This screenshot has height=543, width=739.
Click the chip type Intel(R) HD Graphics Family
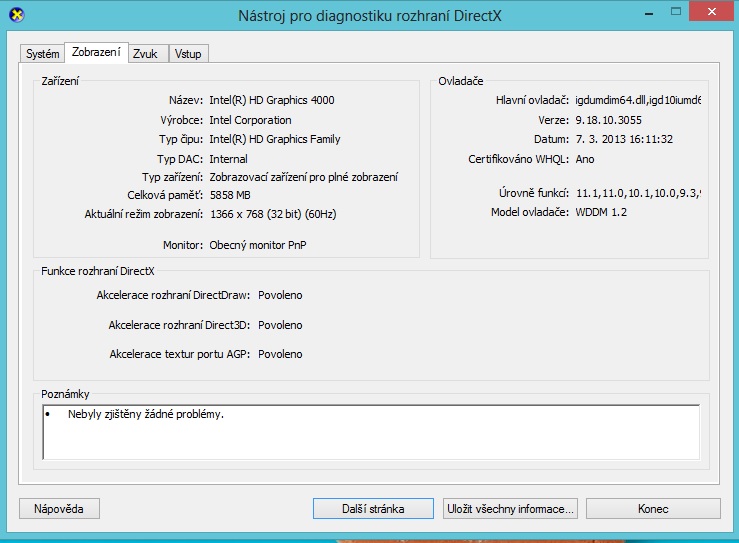click(275, 139)
